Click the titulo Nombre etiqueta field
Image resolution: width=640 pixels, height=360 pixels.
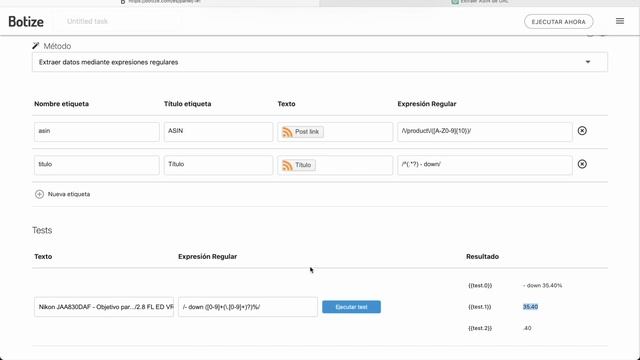[x=97, y=165]
